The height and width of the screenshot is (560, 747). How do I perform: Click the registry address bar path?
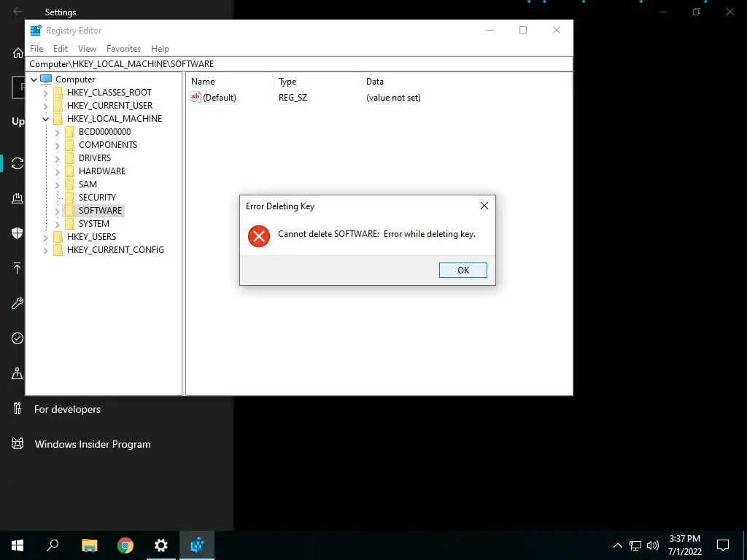298,64
